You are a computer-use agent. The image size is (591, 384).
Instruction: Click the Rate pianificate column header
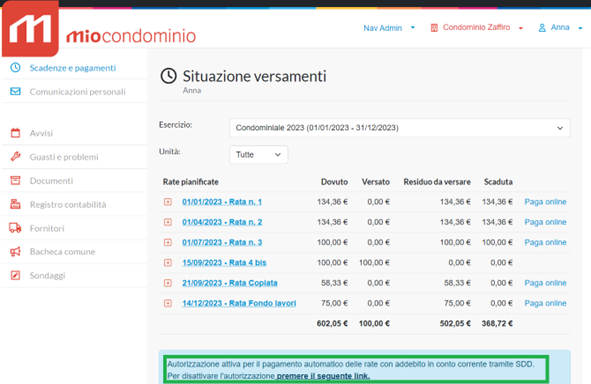(191, 182)
